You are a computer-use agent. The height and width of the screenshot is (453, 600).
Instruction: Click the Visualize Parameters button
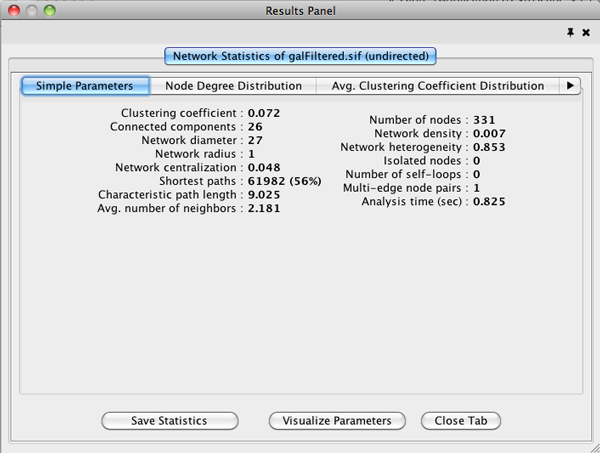pos(337,421)
